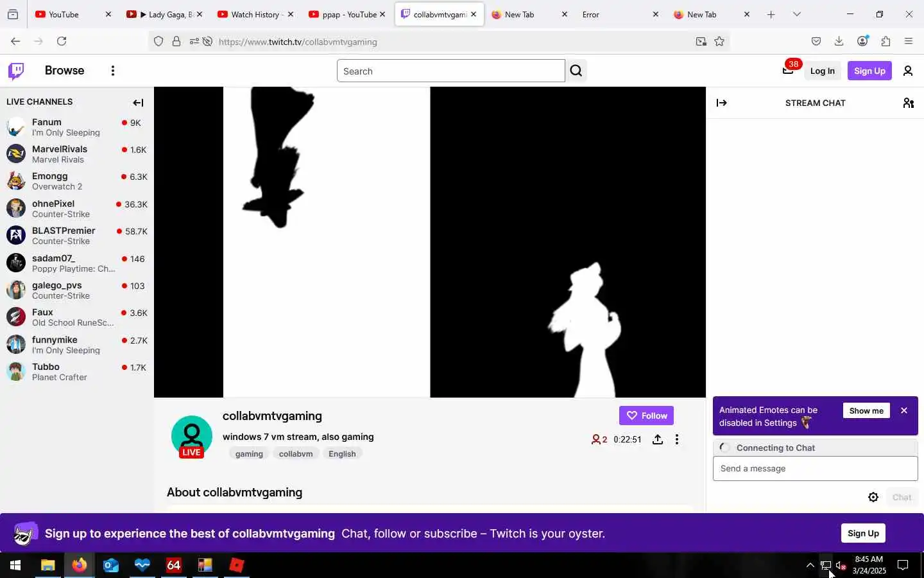The width and height of the screenshot is (924, 578).
Task: Open the user profile icon menu
Action: 908,71
